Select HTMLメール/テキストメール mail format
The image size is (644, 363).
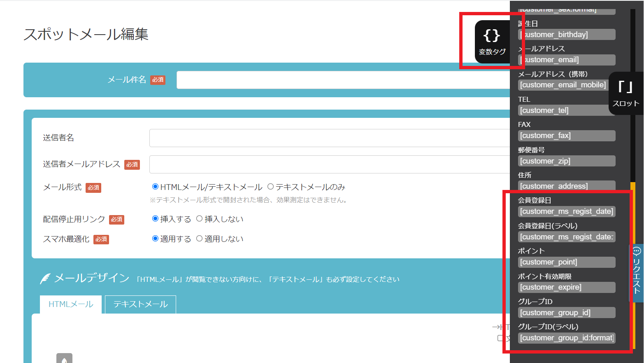(x=155, y=187)
